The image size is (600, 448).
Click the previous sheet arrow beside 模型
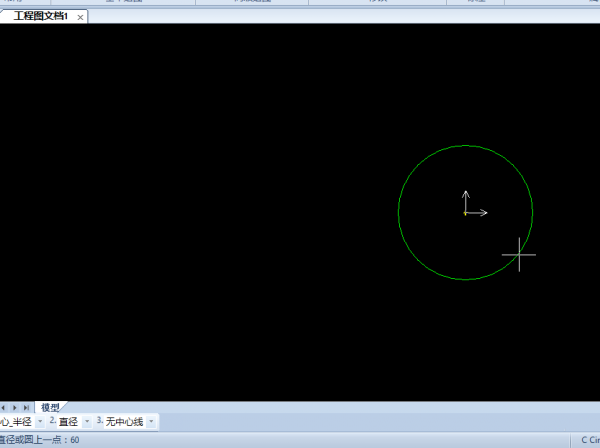[4, 408]
